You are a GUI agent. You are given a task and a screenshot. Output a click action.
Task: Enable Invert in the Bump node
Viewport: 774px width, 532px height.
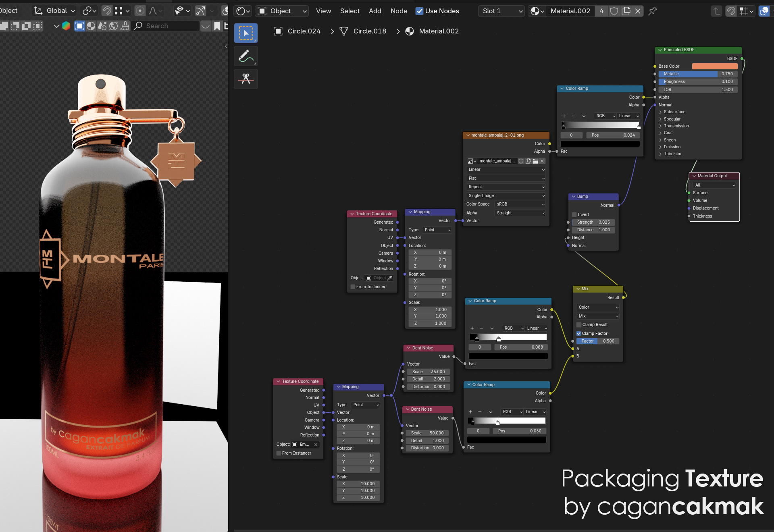click(574, 214)
